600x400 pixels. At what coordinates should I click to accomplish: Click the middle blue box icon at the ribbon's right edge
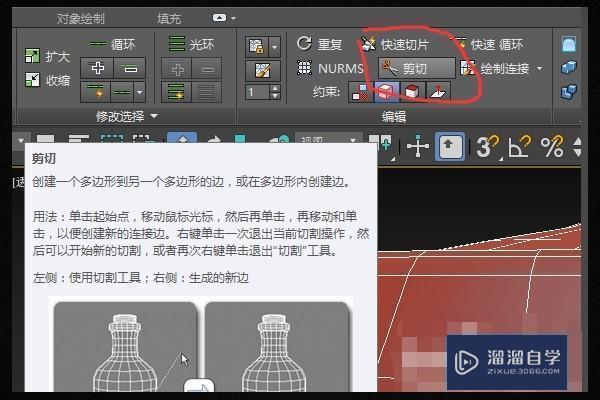[569, 68]
